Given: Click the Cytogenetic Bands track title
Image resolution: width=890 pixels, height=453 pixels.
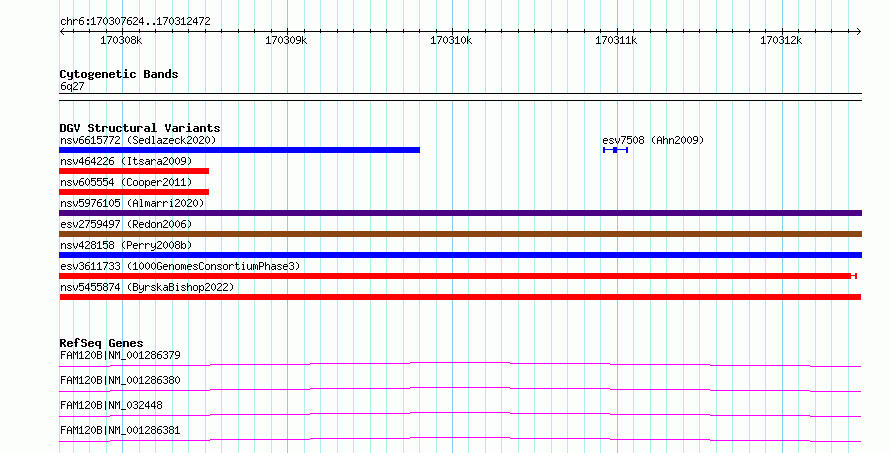Looking at the screenshot, I should (119, 74).
